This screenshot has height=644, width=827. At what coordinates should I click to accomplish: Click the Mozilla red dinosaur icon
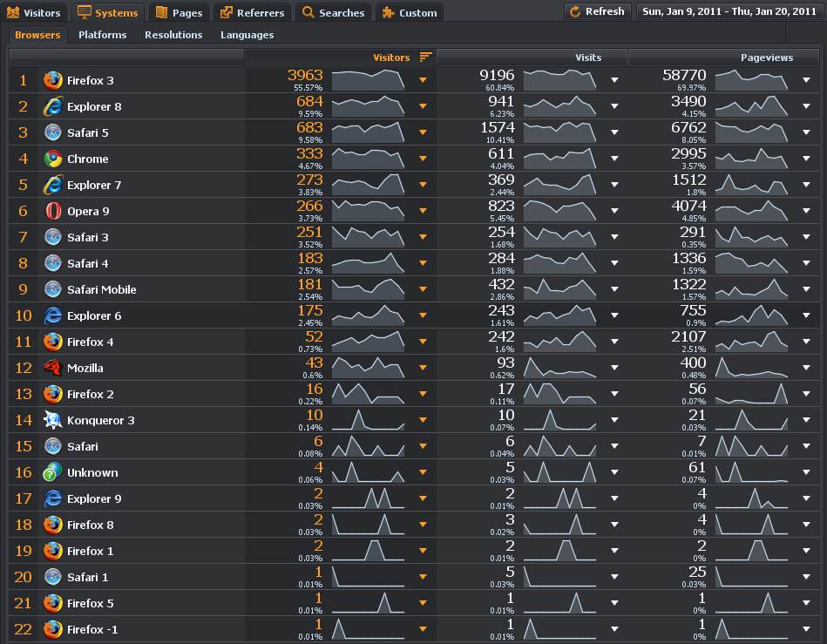pyautogui.click(x=53, y=368)
